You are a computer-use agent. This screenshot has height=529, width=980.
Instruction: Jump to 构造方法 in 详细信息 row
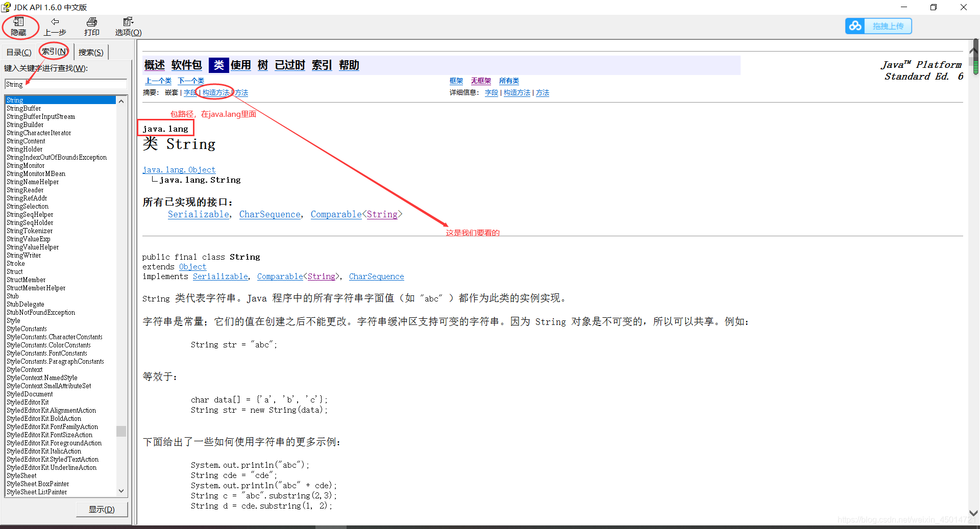pyautogui.click(x=517, y=92)
